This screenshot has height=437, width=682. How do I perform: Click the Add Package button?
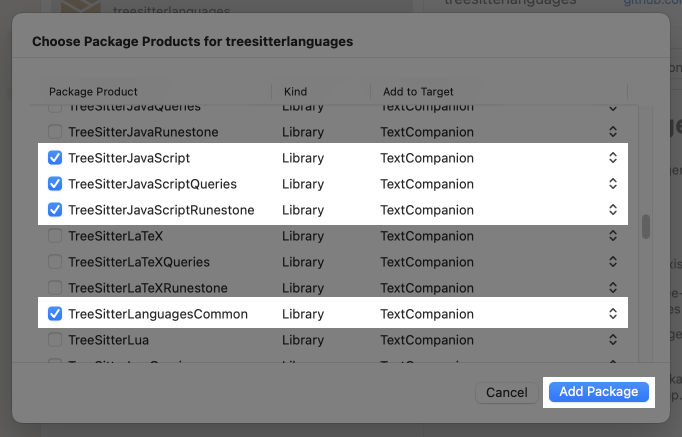point(598,392)
